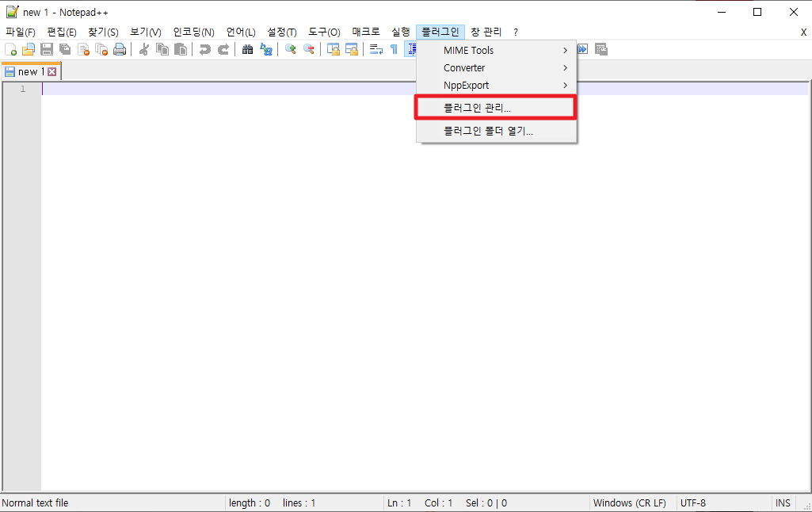
Task: Open the 언어(L) menu
Action: [x=241, y=32]
